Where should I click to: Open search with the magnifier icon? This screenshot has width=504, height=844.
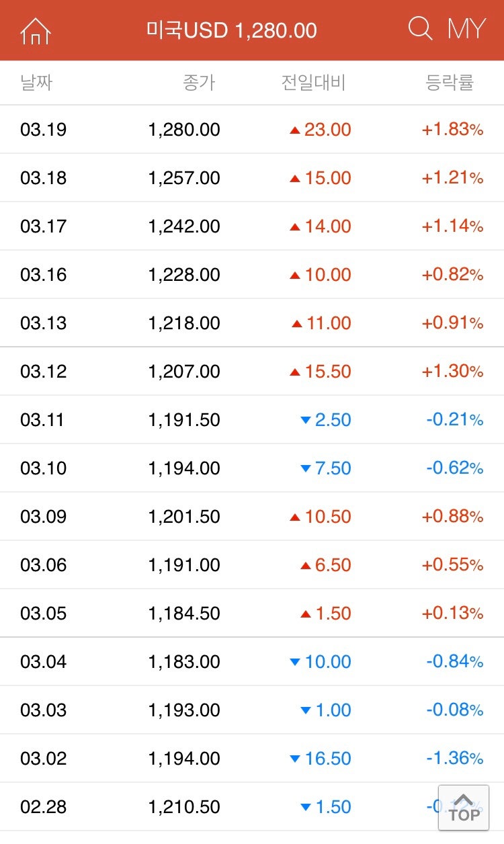point(421,29)
